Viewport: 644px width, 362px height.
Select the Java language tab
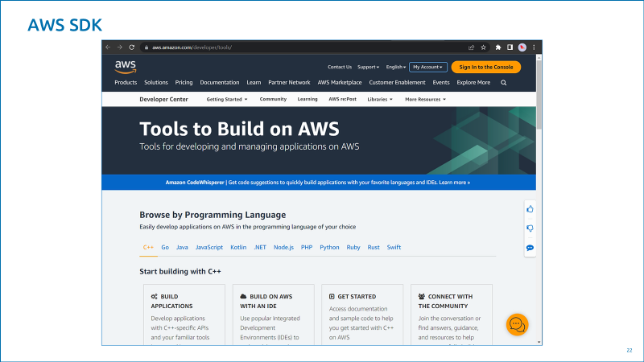click(182, 247)
